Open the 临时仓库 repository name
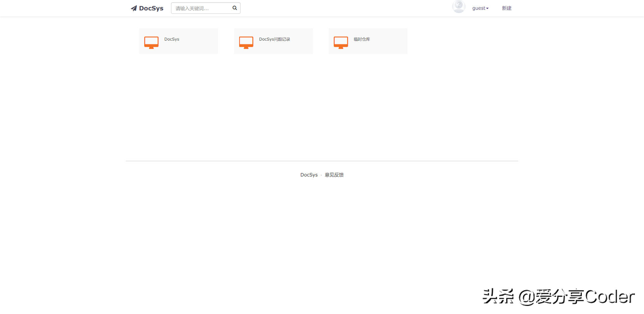 [x=362, y=39]
